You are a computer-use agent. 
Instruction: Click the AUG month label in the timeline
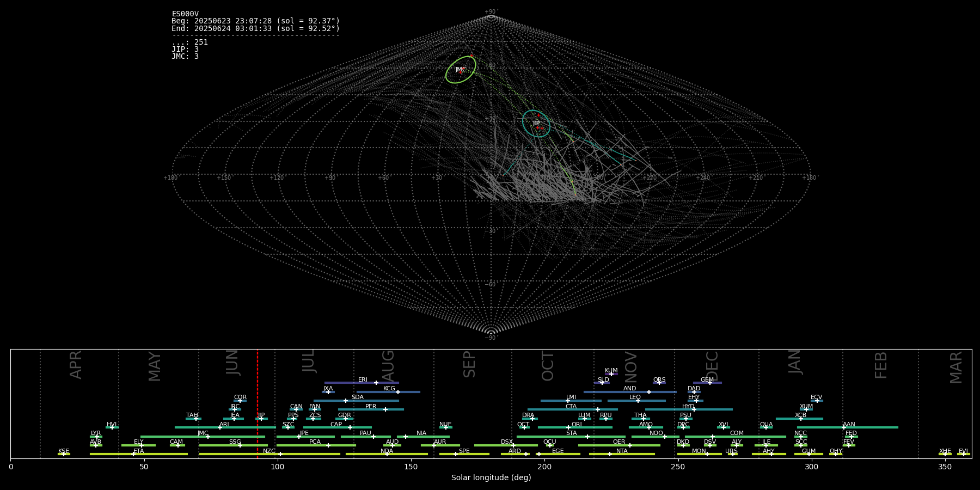coord(388,365)
